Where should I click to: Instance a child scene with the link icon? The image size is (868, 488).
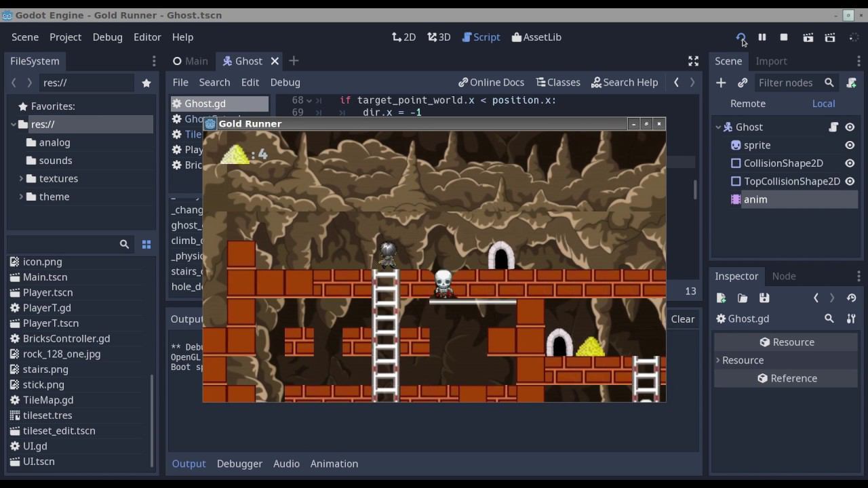[x=743, y=83]
